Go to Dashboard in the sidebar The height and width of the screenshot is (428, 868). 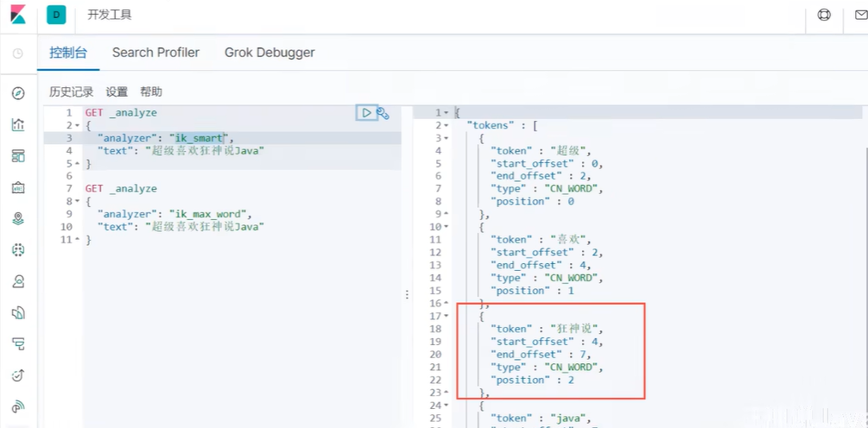point(18,155)
